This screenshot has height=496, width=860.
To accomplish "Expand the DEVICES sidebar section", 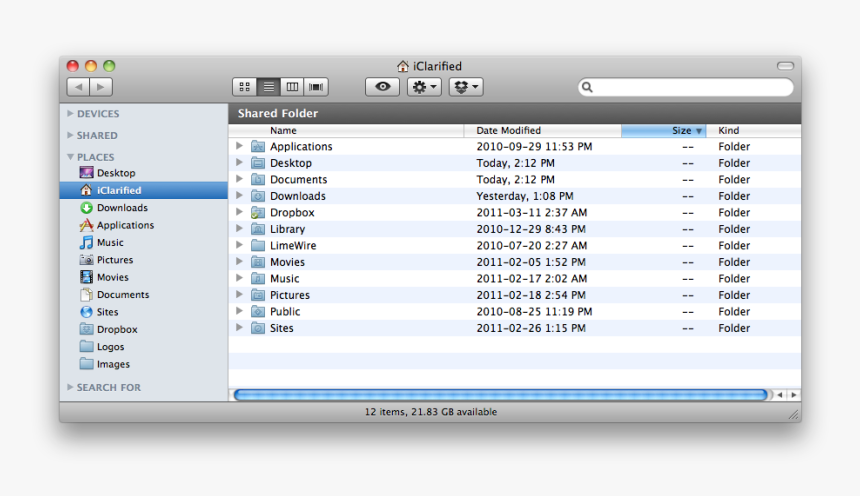I will pos(70,114).
